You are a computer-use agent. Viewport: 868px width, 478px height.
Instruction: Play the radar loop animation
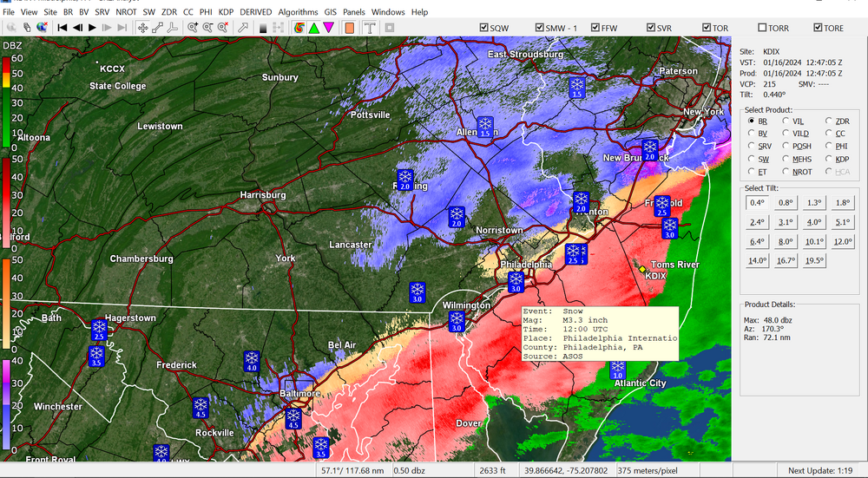[93, 27]
